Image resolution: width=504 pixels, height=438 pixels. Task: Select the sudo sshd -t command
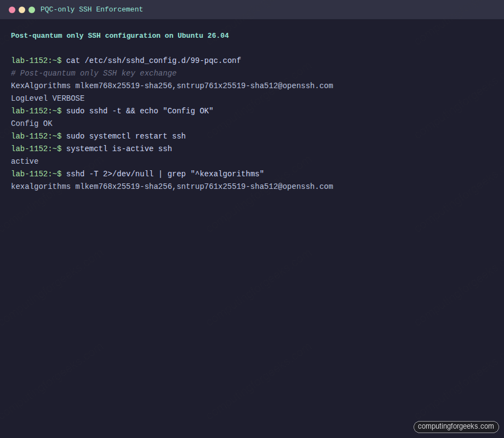click(140, 111)
